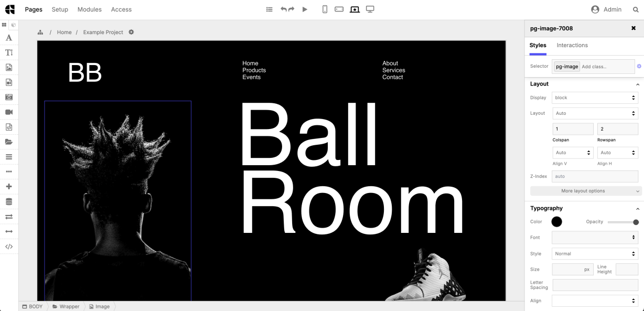Screen dimensions: 644x311
Task: Toggle the tablet preview mode
Action: point(339,9)
